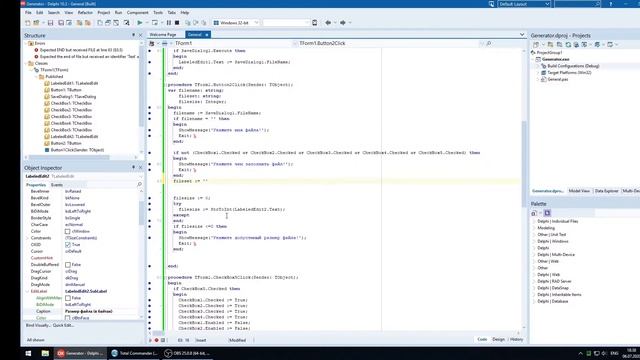Open the Windows Start menu
Screen dimensions: 640x360
pyautogui.click(x=28, y=353)
